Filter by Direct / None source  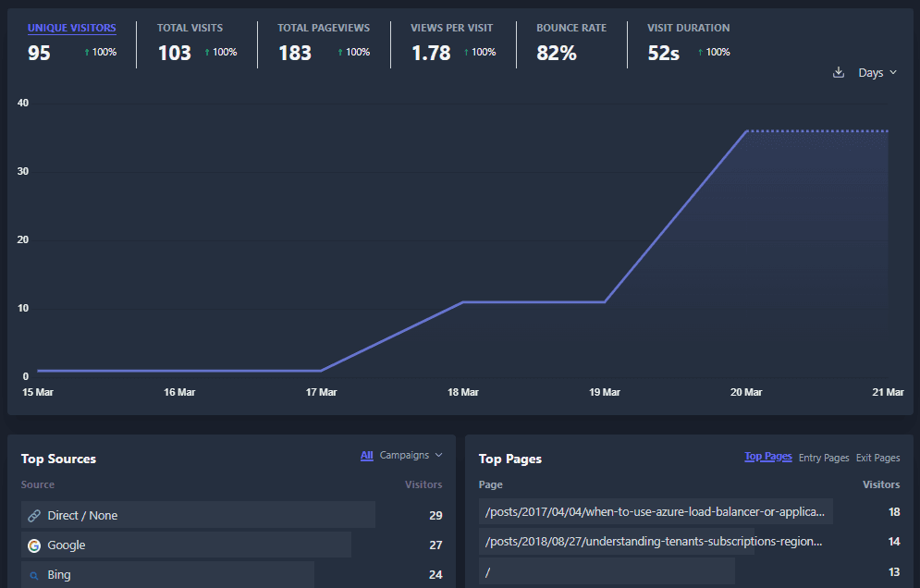coord(82,515)
